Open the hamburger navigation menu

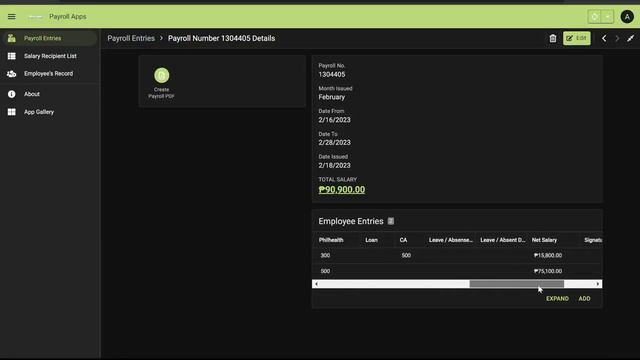click(x=11, y=17)
